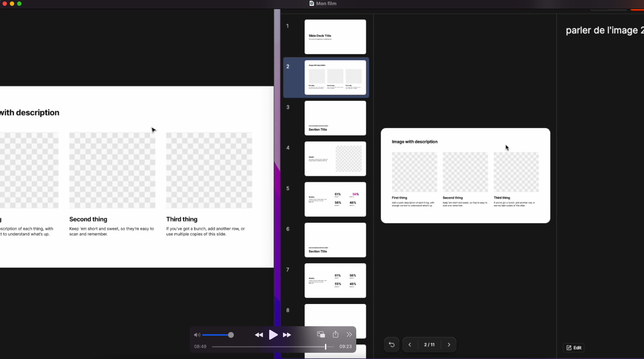
Task: Select slide 3 Section Title thumbnail
Action: (x=335, y=118)
